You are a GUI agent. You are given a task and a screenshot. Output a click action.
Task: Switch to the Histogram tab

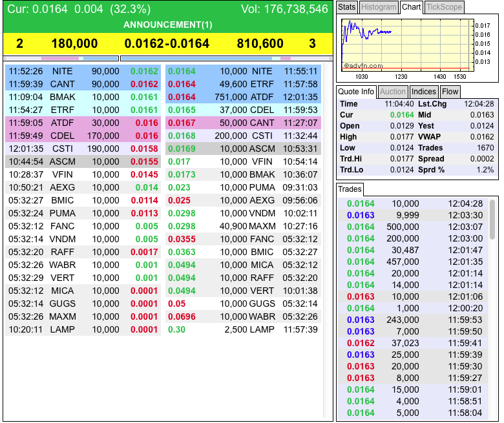pos(379,7)
